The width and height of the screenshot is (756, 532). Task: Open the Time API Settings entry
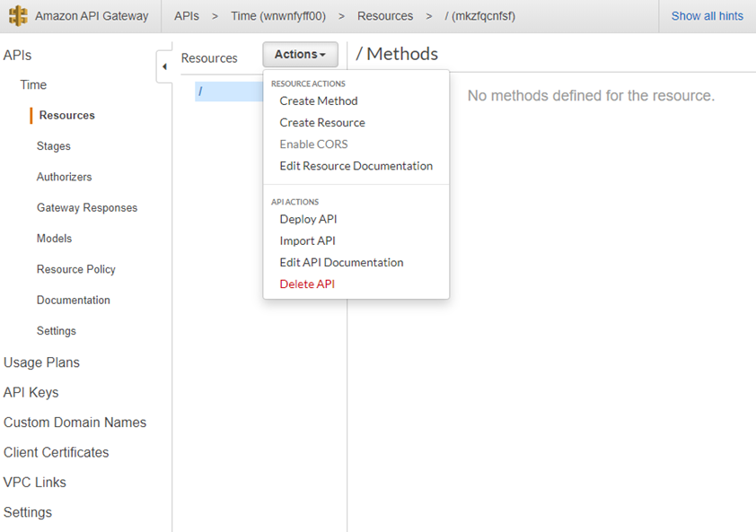pos(57,331)
